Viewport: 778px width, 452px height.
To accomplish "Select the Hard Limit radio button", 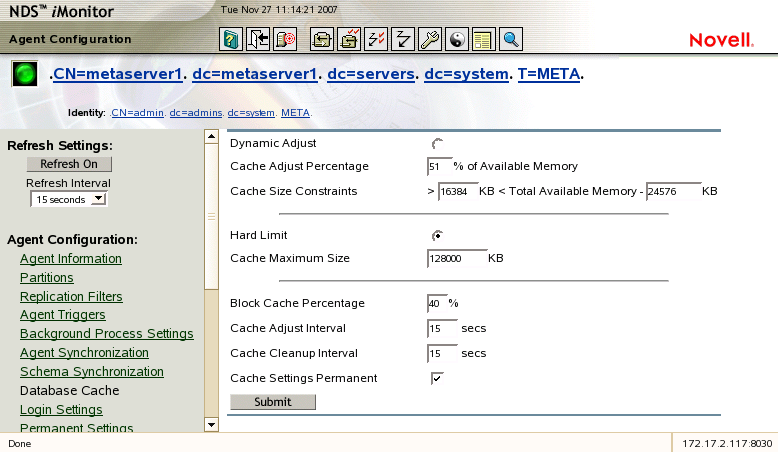I will [x=437, y=236].
